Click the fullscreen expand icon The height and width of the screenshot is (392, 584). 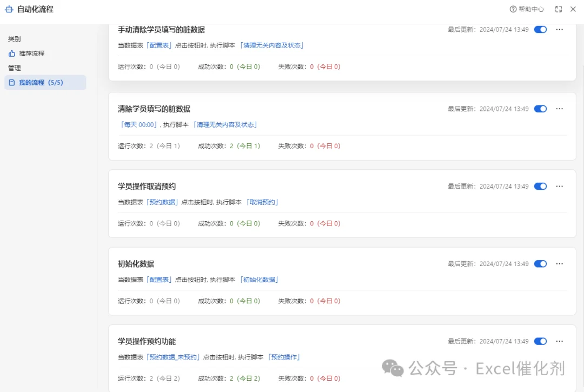tap(558, 9)
